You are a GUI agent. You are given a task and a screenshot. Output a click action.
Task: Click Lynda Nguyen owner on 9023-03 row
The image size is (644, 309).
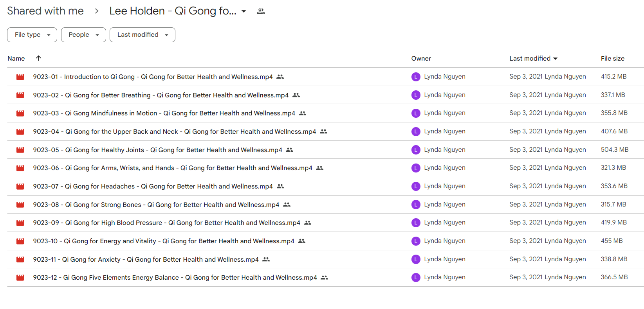coord(445,113)
